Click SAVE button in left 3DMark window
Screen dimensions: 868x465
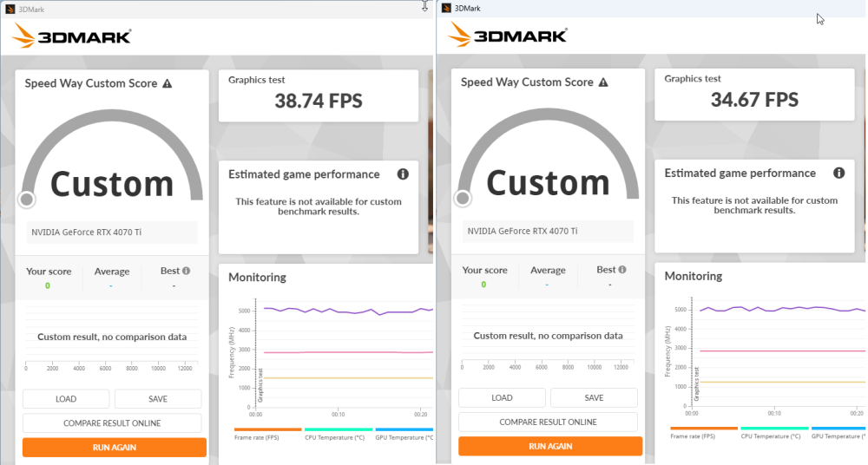point(158,398)
